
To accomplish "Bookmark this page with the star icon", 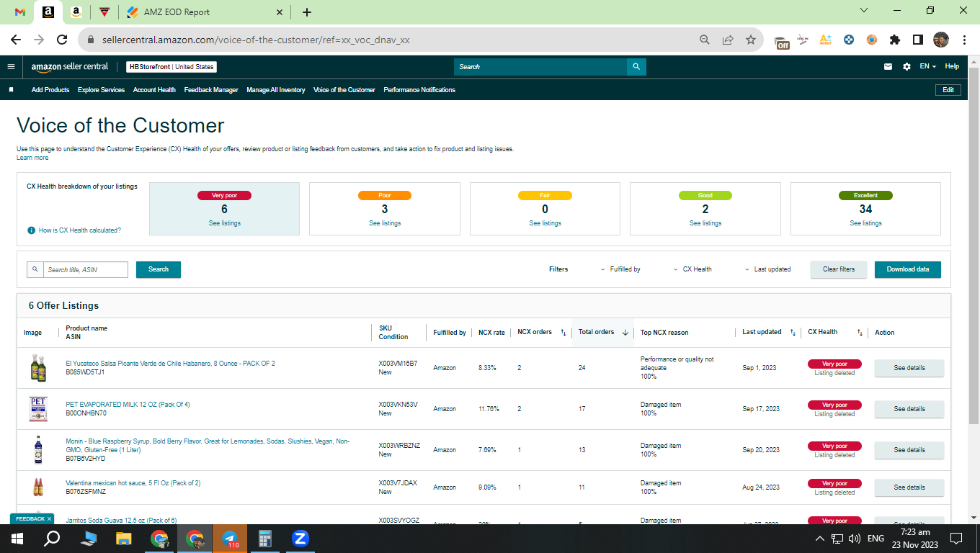I will pyautogui.click(x=751, y=40).
